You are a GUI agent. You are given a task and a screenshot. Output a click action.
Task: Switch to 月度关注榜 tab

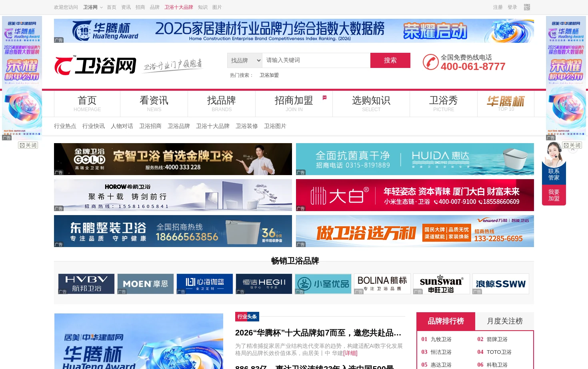click(505, 321)
